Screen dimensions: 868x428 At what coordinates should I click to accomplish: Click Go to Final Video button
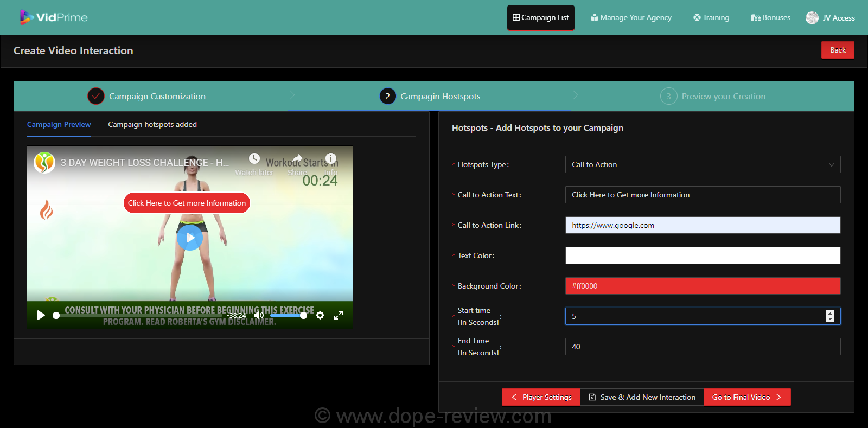(x=746, y=397)
